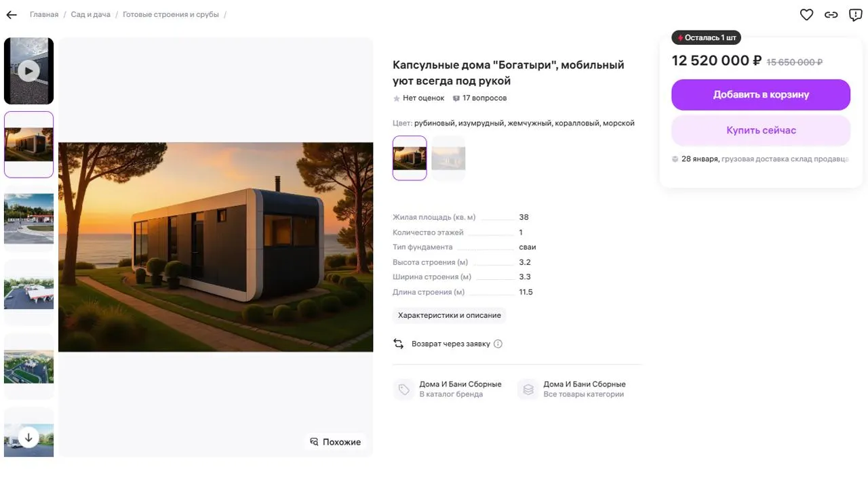Viewport: 868px width, 488px height.
Task: Play the product video thumbnail
Action: (x=28, y=70)
